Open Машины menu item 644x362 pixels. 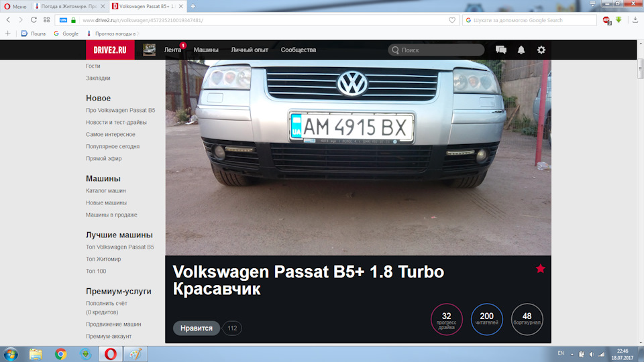click(206, 50)
